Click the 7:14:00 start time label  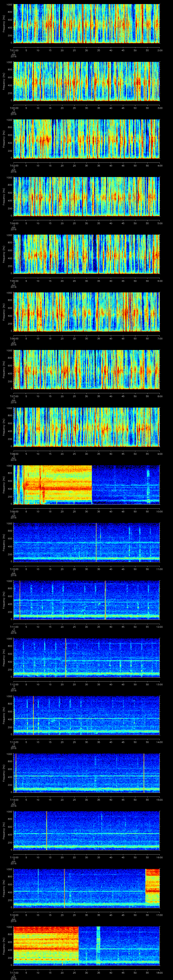[14, 800]
